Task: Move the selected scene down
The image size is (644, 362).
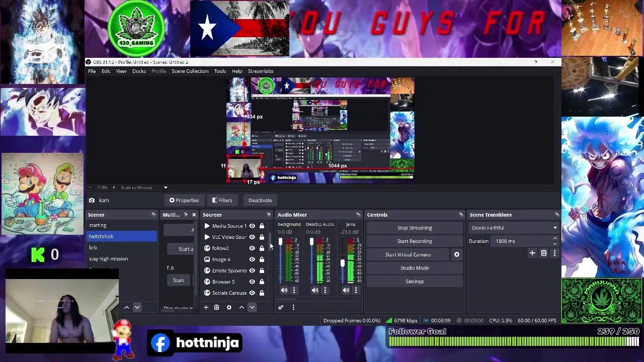Action: point(137,307)
